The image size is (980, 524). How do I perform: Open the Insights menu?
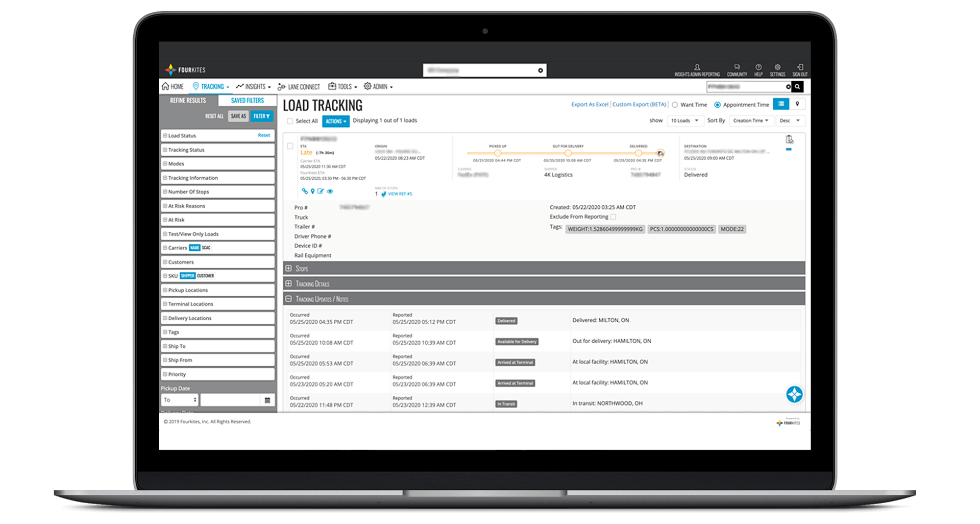point(254,87)
